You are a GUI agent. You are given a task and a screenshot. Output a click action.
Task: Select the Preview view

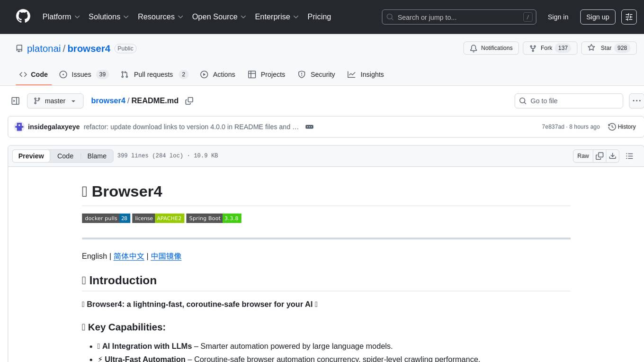tap(31, 156)
